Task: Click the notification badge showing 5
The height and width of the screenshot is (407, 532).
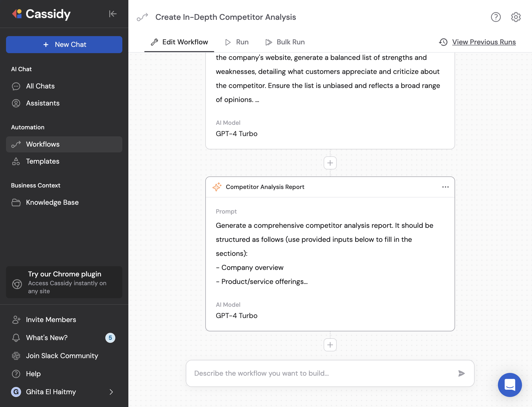Action: pyautogui.click(x=110, y=338)
